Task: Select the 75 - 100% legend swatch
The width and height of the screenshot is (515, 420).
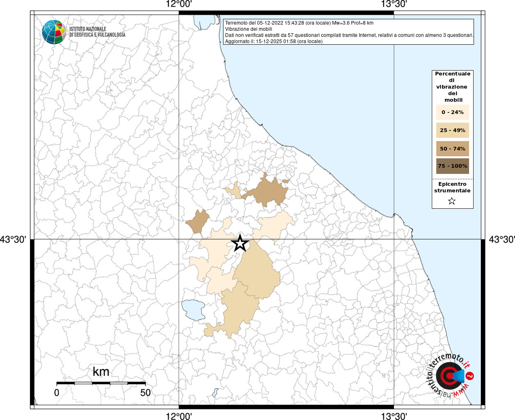Action: 453,166
